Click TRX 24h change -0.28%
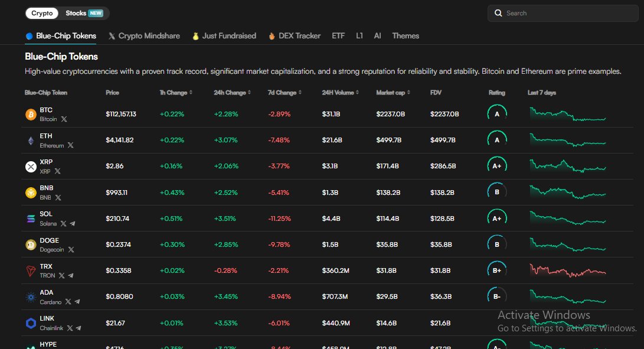Screen dimensions: 644x349 (x=225, y=270)
